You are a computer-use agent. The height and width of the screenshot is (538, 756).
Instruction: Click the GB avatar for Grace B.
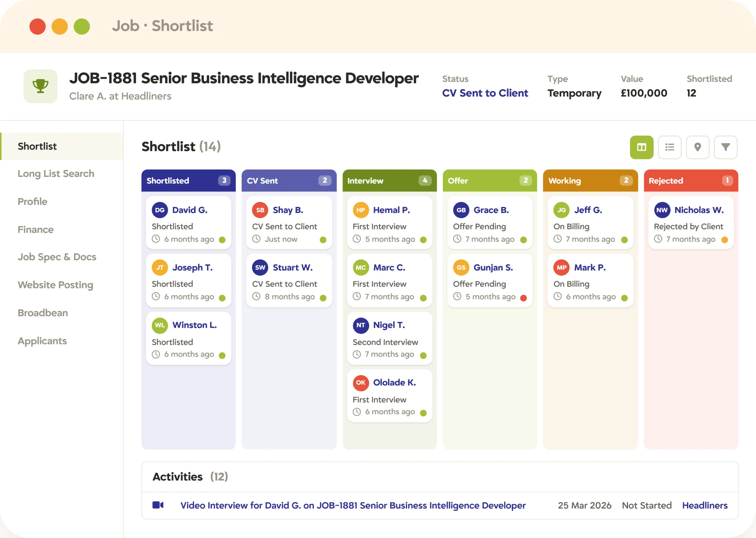click(461, 210)
